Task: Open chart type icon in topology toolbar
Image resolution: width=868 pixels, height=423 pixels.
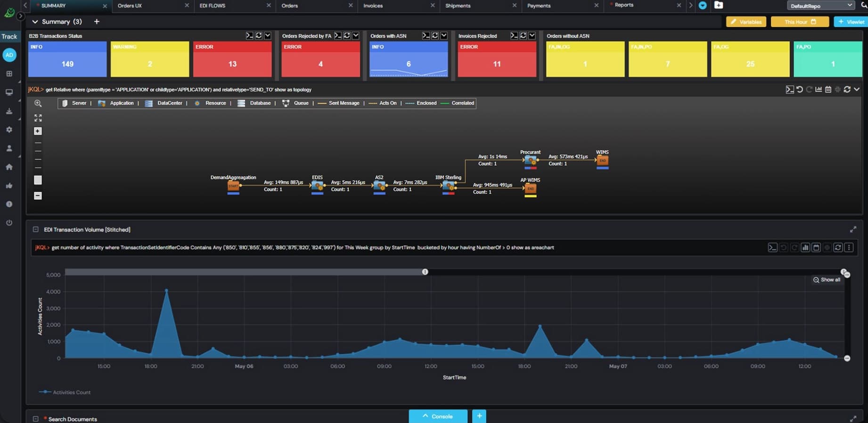Action: coord(819,89)
